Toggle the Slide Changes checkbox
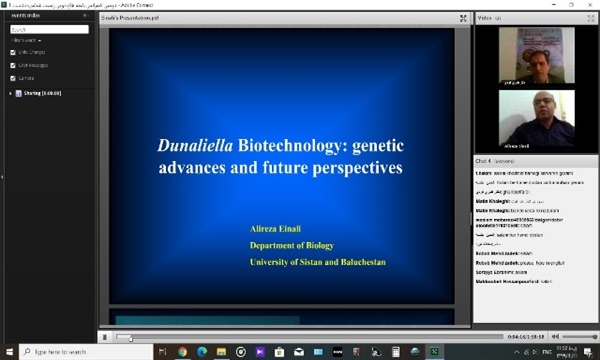This screenshot has height=360, width=600. pos(13,52)
